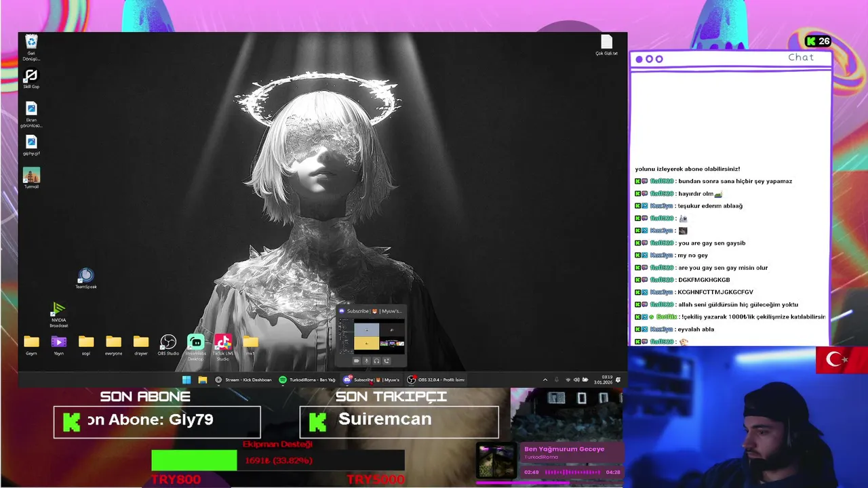868x488 pixels.
Task: Launch the Streamlabs Desktop shortcut
Action: pos(195,346)
